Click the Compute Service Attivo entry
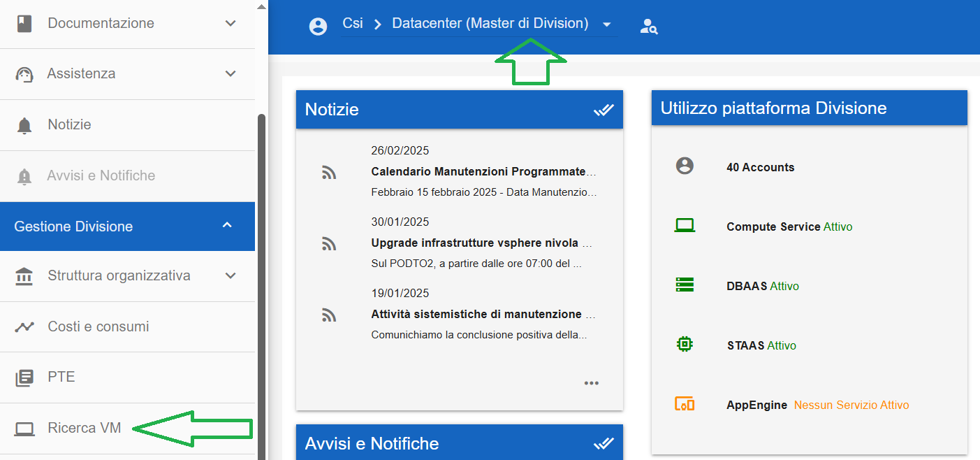 [x=789, y=227]
